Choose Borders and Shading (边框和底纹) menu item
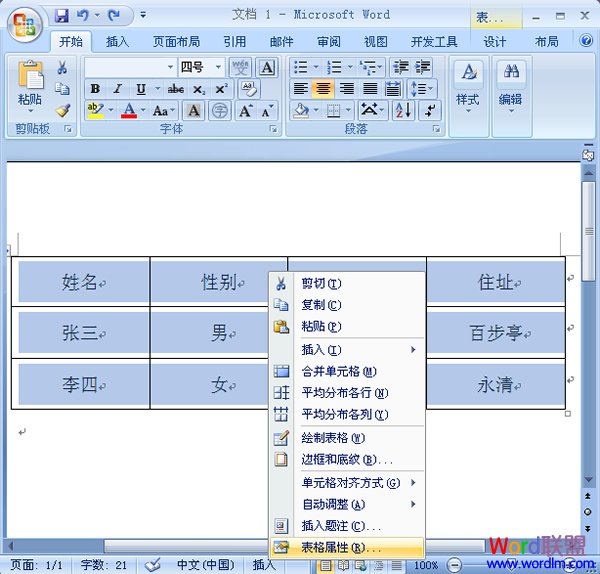This screenshot has height=574, width=600. [x=347, y=459]
